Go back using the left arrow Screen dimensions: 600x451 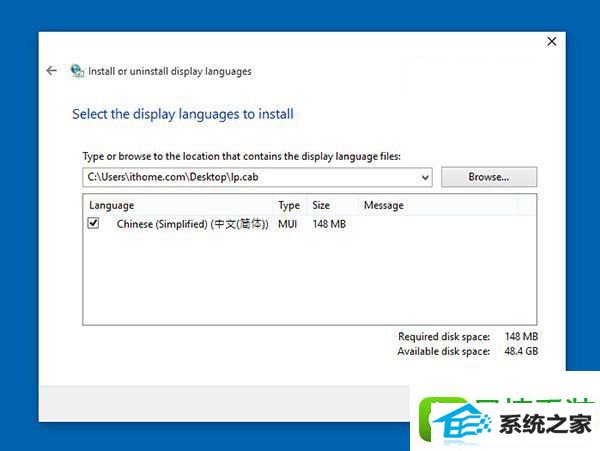point(51,71)
